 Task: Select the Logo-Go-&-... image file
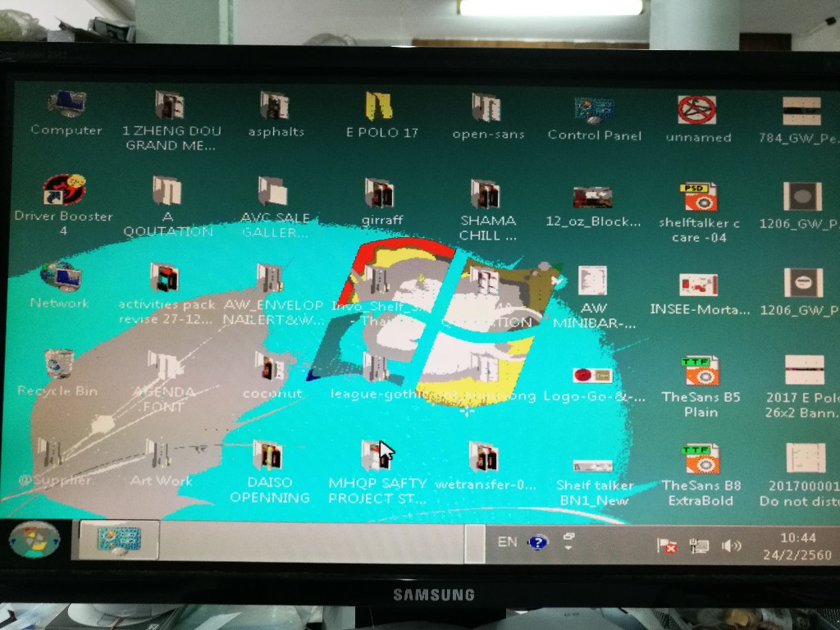(592, 376)
